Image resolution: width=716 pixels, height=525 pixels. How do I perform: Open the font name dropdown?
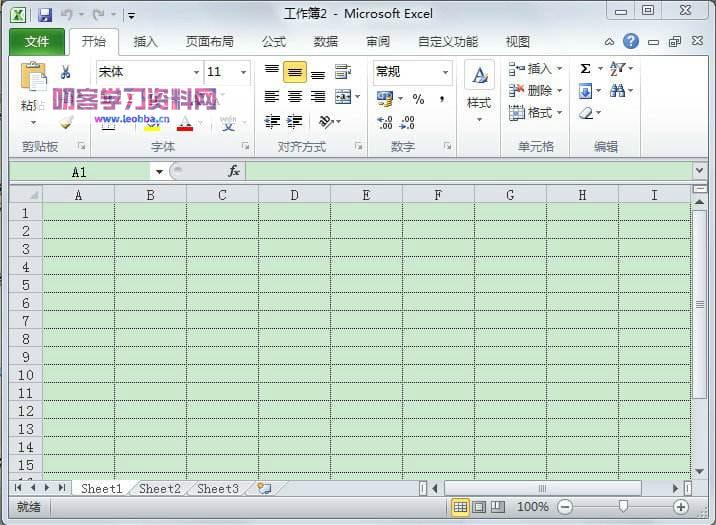[x=196, y=72]
